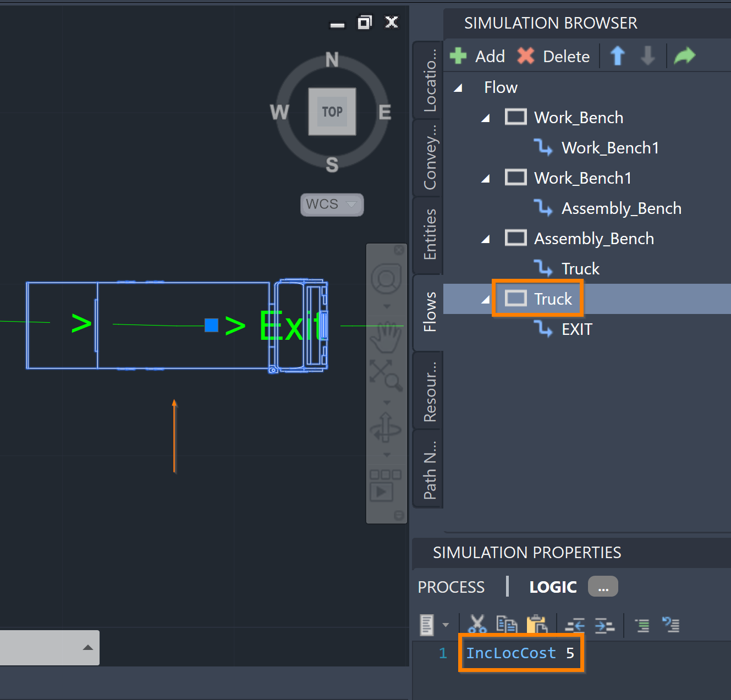Viewport: 731px width, 700px height.
Task: Collapse the Work_Bench flow node
Action: [x=485, y=118]
